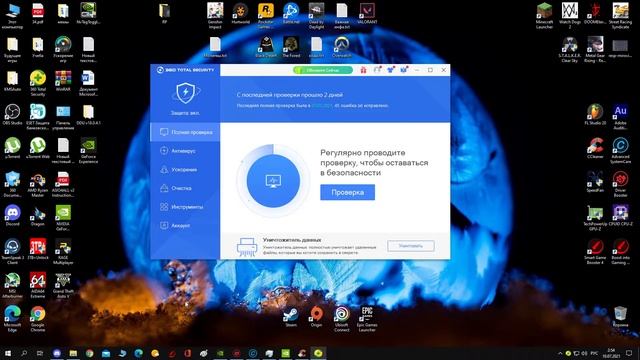The image size is (640, 360).
Task: Open Recycle Bin (Корзина) icon
Action: coord(620,317)
